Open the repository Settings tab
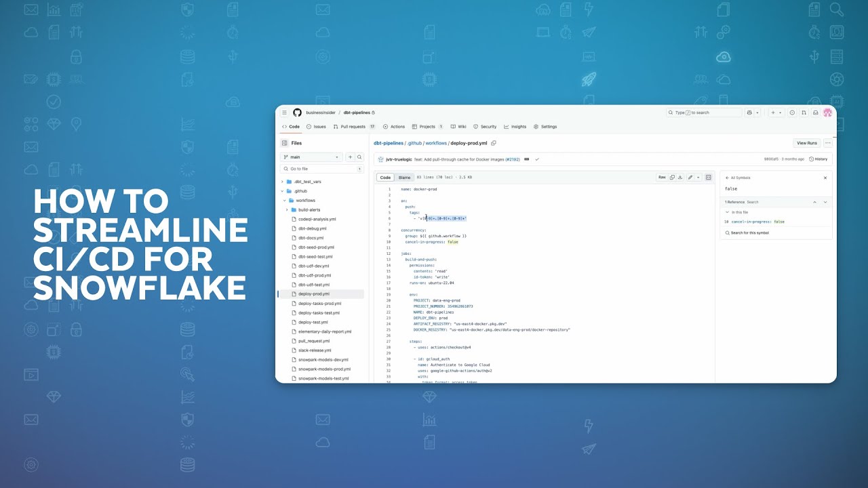 (x=545, y=127)
